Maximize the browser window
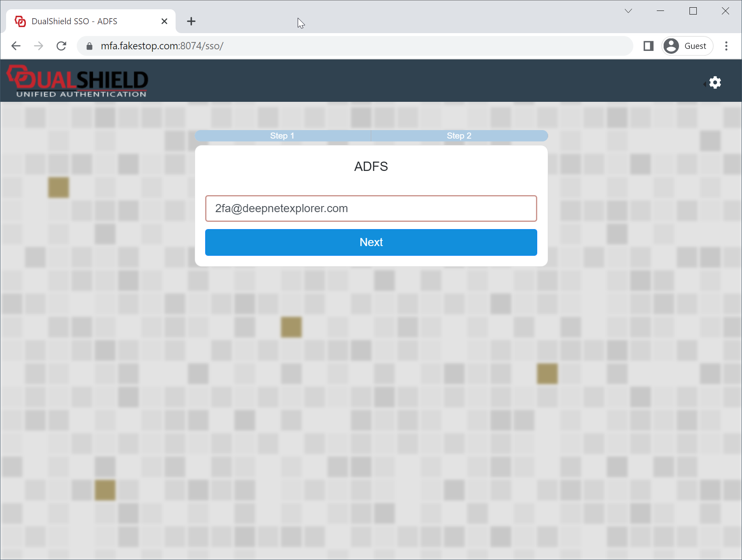This screenshot has width=742, height=560. coord(693,11)
